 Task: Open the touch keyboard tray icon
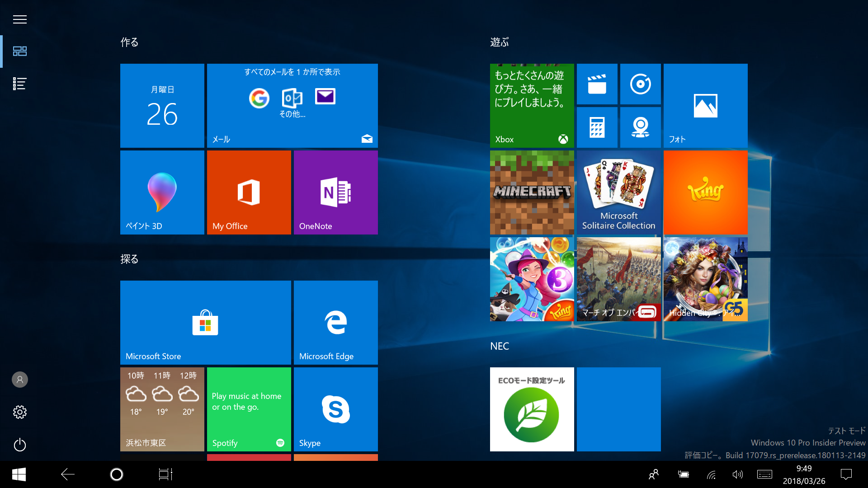click(764, 474)
